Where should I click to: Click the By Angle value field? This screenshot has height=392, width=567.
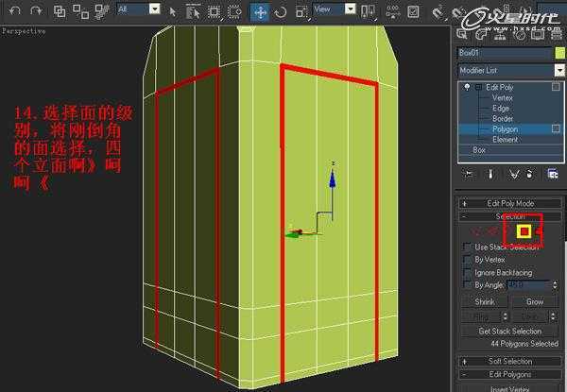click(528, 285)
